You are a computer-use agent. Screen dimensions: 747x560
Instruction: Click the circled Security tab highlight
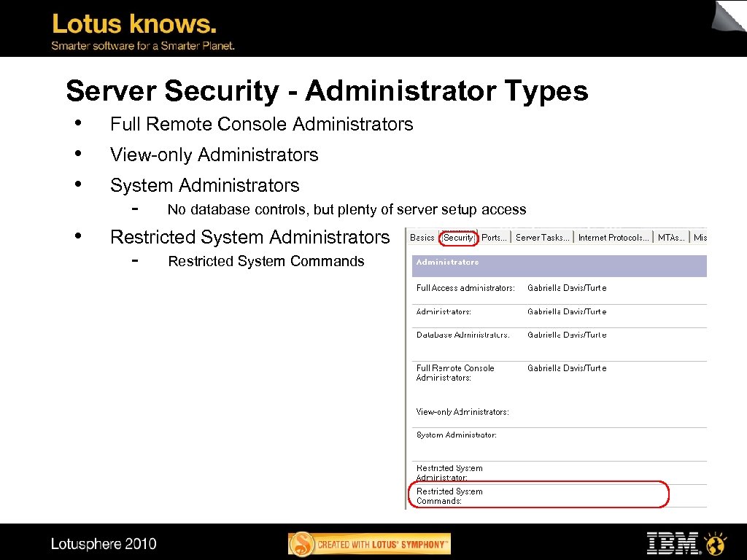[x=460, y=237]
